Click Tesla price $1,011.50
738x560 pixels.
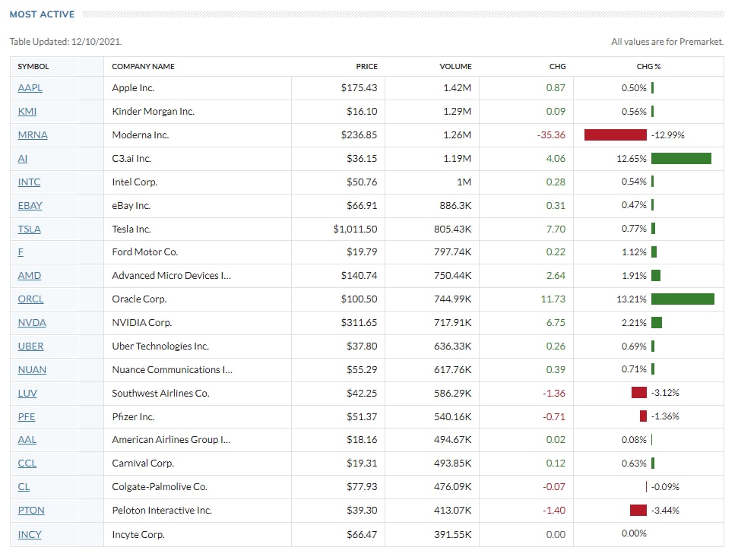pyautogui.click(x=356, y=229)
